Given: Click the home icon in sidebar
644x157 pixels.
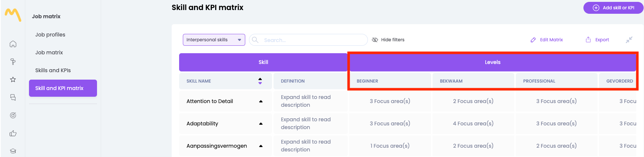Looking at the screenshot, I should pyautogui.click(x=13, y=44).
